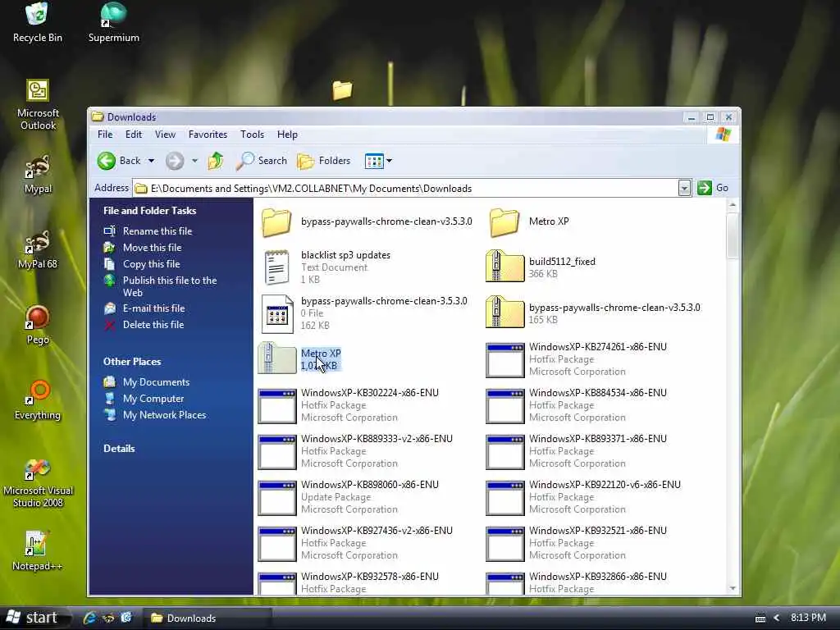The width and height of the screenshot is (840, 630).
Task: Select WindowsXP-KB884534-x86-ENU hotfix icon
Action: click(x=504, y=407)
